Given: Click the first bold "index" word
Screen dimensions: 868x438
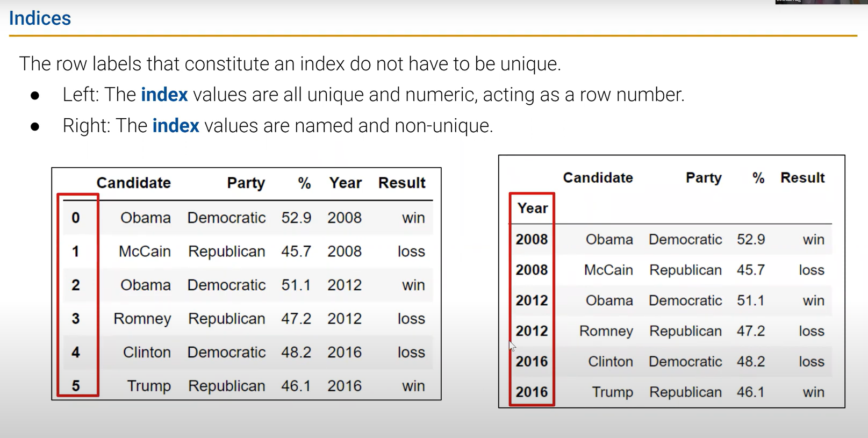Looking at the screenshot, I should (164, 95).
